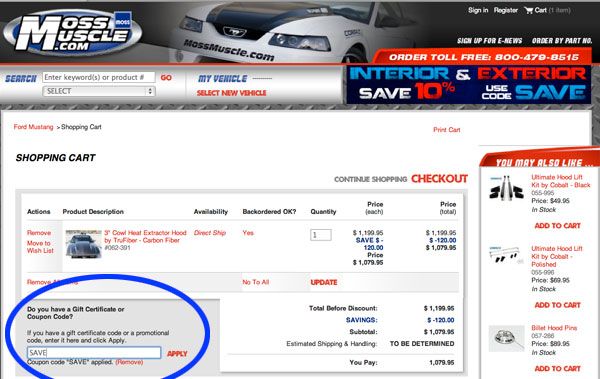Open the Billet Hood Pins image
Image resolution: width=600 pixels, height=379 pixels.
pos(506,338)
